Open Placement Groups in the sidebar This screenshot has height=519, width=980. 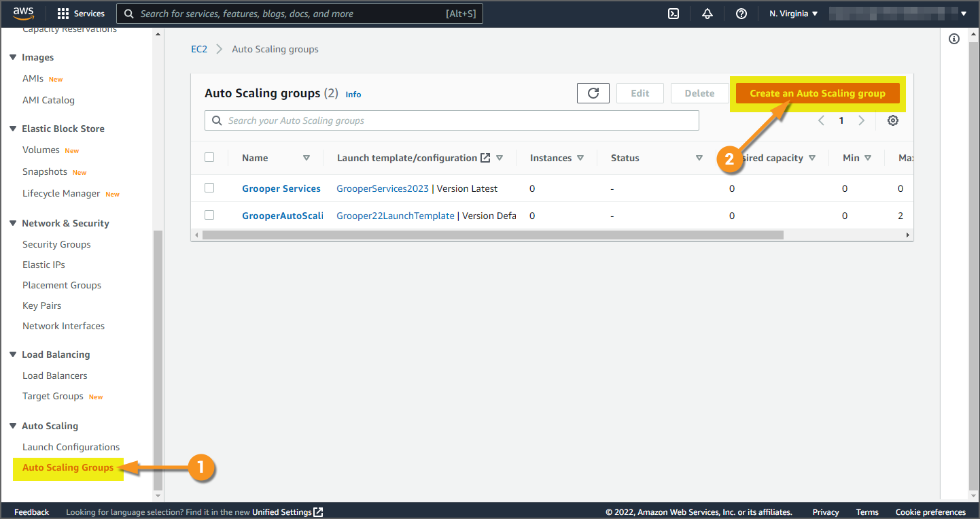point(62,285)
